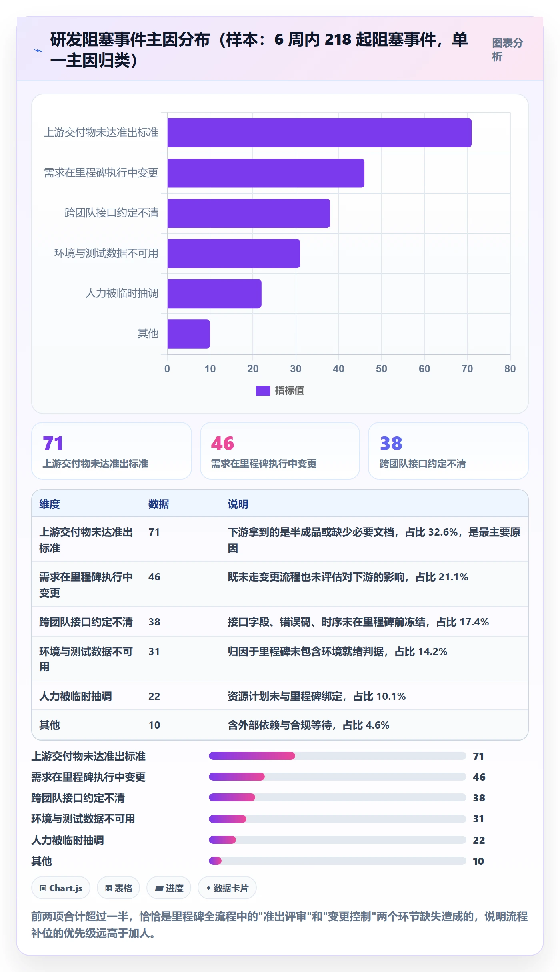560x972 pixels.
Task: Pick the chart bar for 人力被临时抽调
Action: (x=214, y=294)
